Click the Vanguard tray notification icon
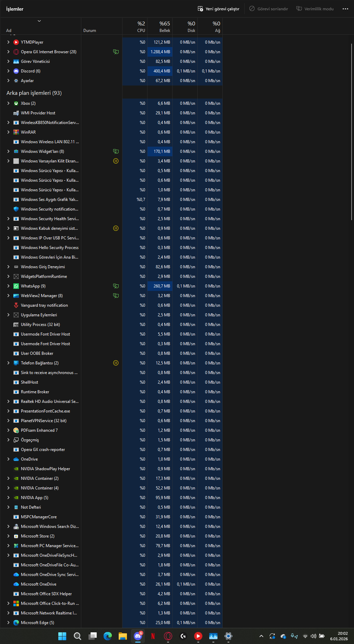 16,305
